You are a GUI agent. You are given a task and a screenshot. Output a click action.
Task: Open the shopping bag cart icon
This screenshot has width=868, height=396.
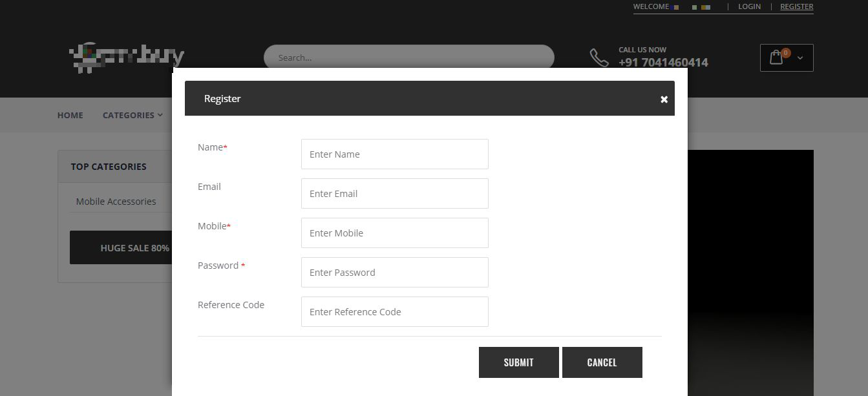click(x=776, y=57)
